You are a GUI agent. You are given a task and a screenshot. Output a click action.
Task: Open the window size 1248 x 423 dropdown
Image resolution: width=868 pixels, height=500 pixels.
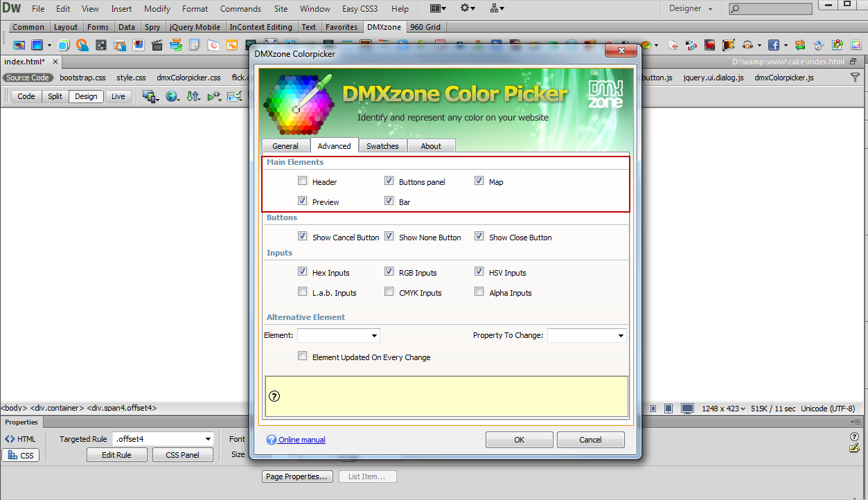tap(724, 409)
